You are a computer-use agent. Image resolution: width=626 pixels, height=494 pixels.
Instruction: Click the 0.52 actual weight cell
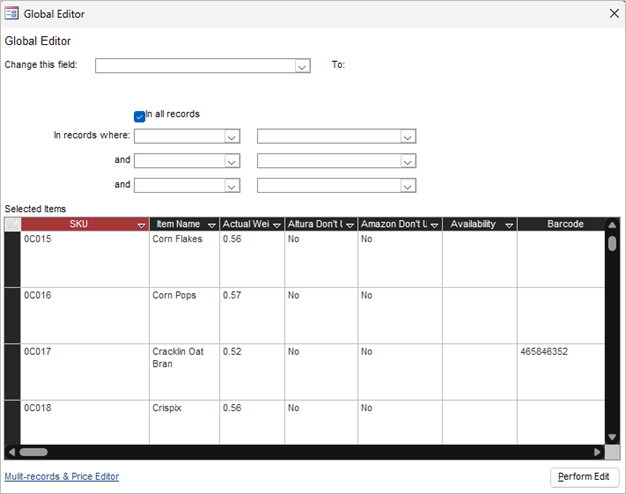[252, 372]
